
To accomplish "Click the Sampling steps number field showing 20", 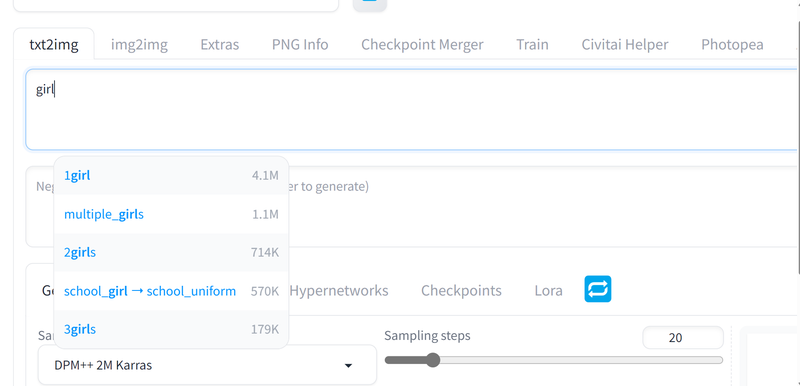I will (x=683, y=338).
